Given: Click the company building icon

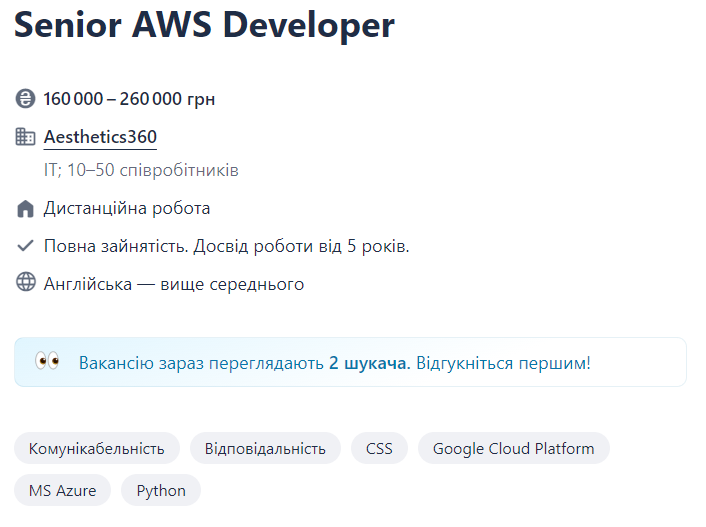Looking at the screenshot, I should click(26, 137).
